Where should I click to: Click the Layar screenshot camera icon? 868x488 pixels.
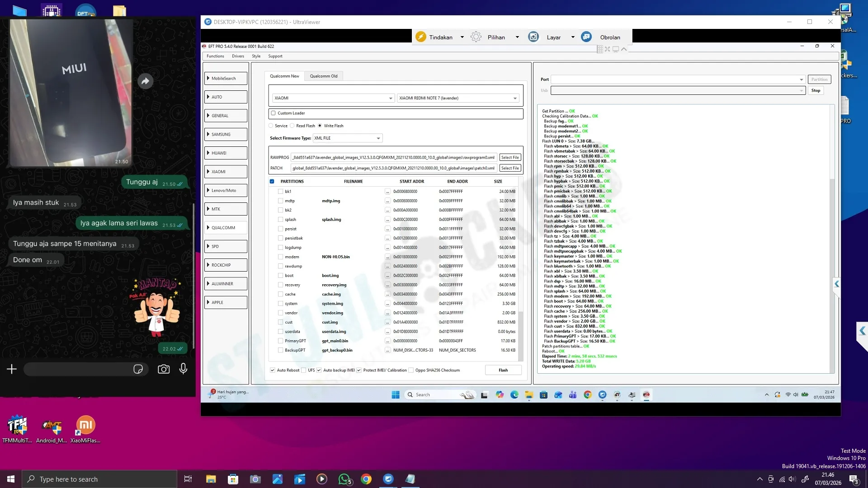point(533,37)
